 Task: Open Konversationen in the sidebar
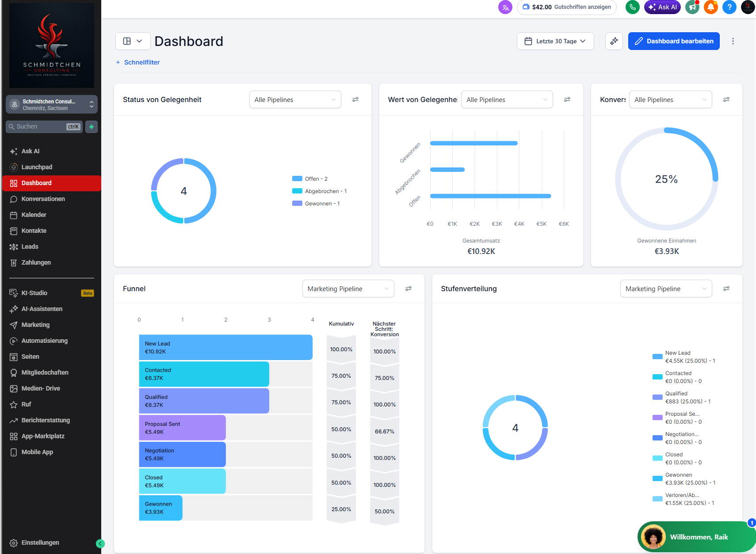click(52, 199)
